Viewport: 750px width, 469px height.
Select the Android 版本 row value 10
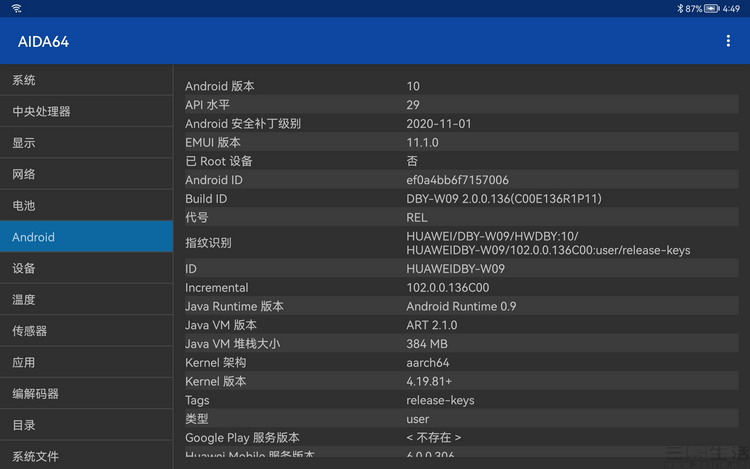tap(413, 86)
